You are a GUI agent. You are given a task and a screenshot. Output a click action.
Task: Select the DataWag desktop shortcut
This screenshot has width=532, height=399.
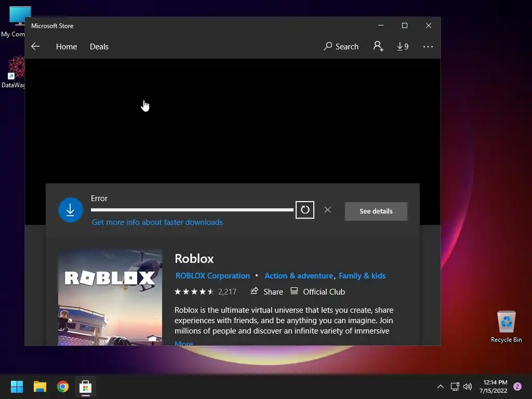click(14, 72)
